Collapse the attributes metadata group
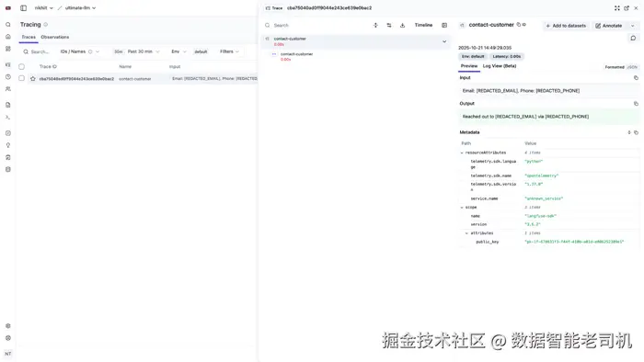This screenshot has width=644, height=362. pos(466,233)
